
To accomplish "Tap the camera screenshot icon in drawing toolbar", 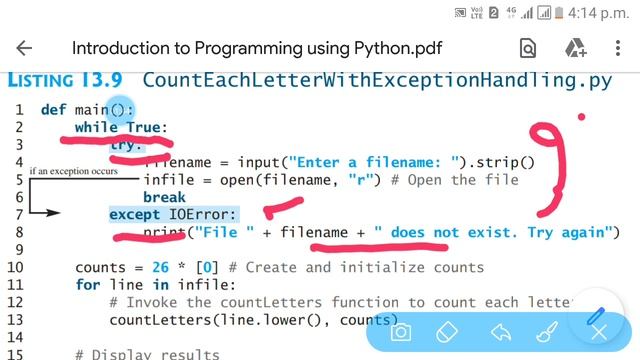I will tap(401, 332).
